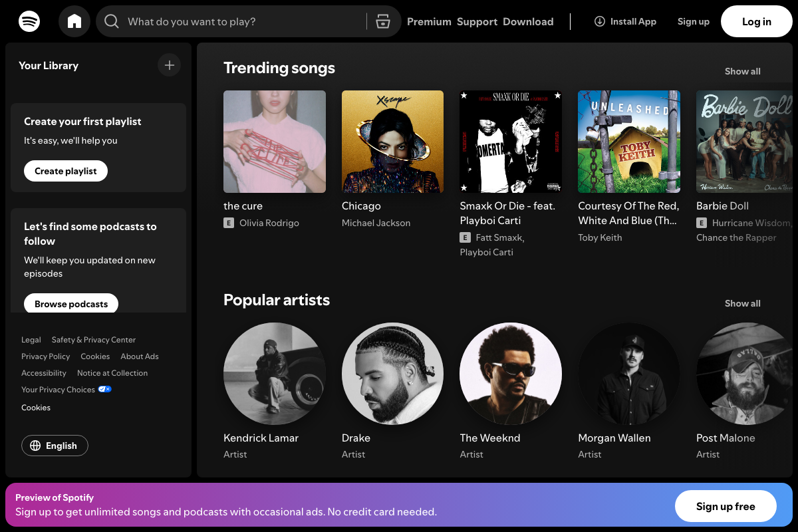Click the Spotify logo icon
Screen dimensions: 798x532
pos(29,21)
